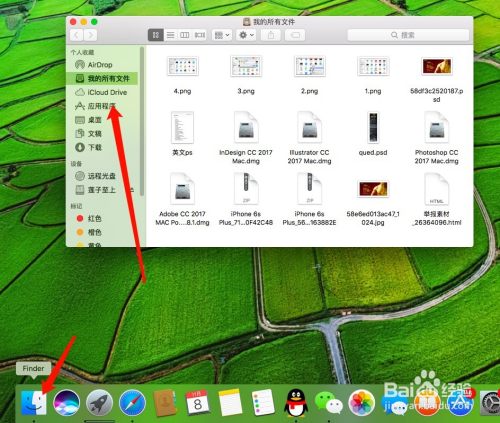Viewport: 500px width, 423px height.
Task: Select Adobe CC 2017 MAC dmg file
Action: [x=182, y=189]
